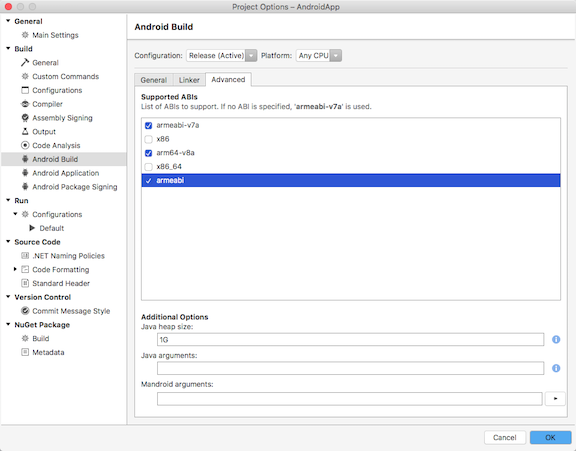Viewport: 576px width, 451px height.
Task: Select the arm64-v8a row in the ABI list
Action: tap(351, 153)
